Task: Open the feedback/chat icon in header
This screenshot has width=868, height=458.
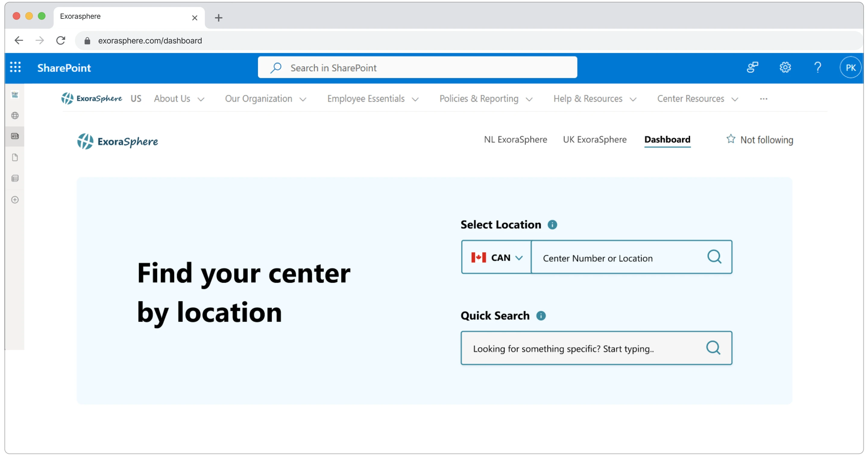Action: (x=752, y=68)
